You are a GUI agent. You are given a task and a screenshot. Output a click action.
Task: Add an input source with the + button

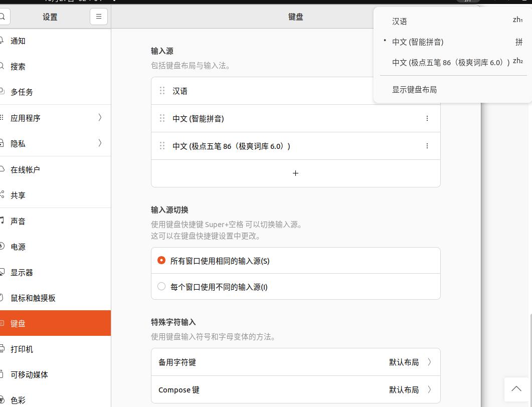295,173
